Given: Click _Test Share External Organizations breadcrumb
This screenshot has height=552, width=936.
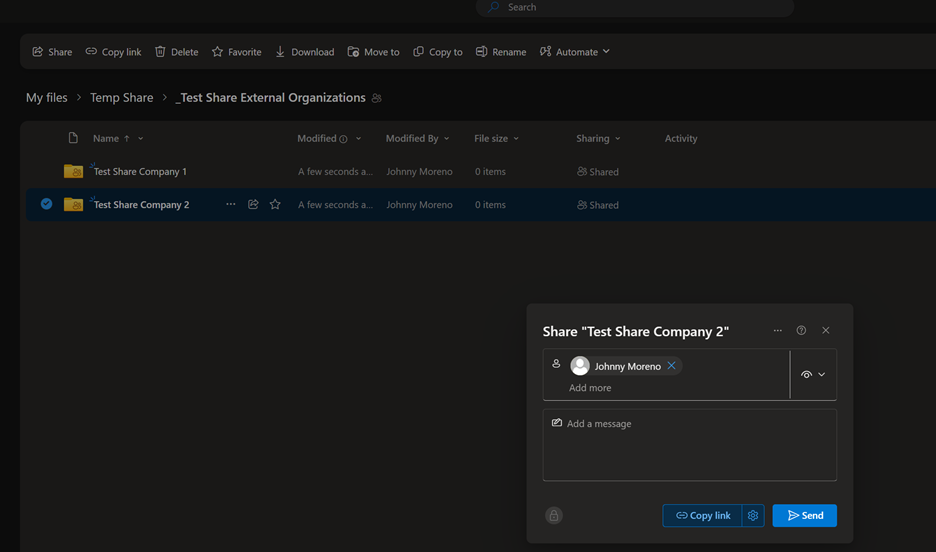Looking at the screenshot, I should pyautogui.click(x=270, y=97).
